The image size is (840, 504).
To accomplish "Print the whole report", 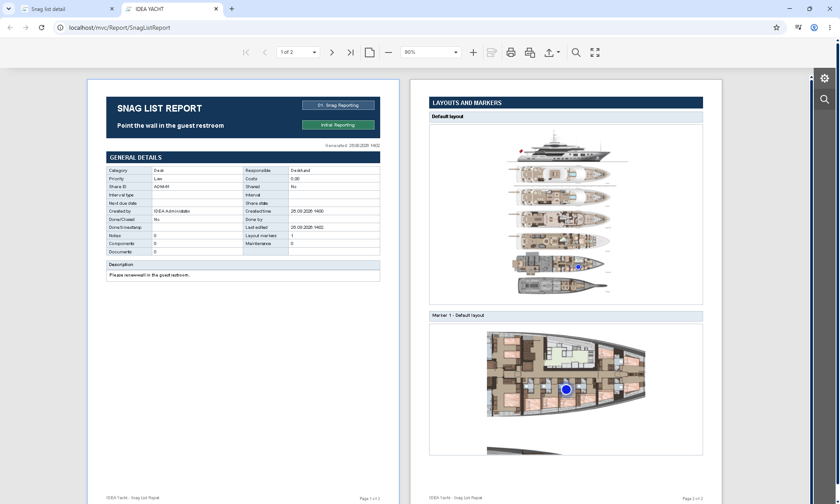I will click(x=511, y=52).
